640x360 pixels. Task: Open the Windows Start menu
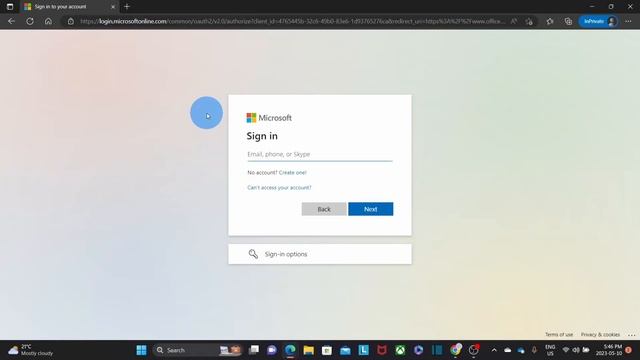click(141, 350)
